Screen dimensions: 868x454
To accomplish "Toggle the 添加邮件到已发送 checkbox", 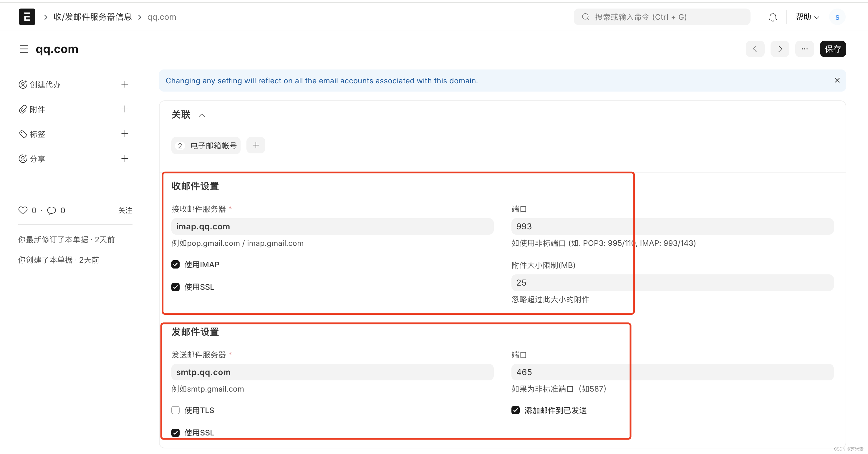I will pos(515,410).
